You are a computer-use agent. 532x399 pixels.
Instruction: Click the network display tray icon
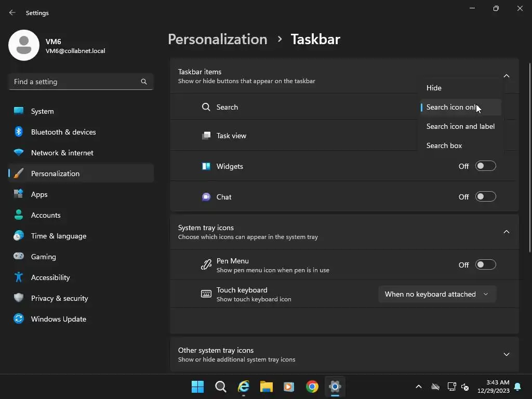[x=451, y=387]
